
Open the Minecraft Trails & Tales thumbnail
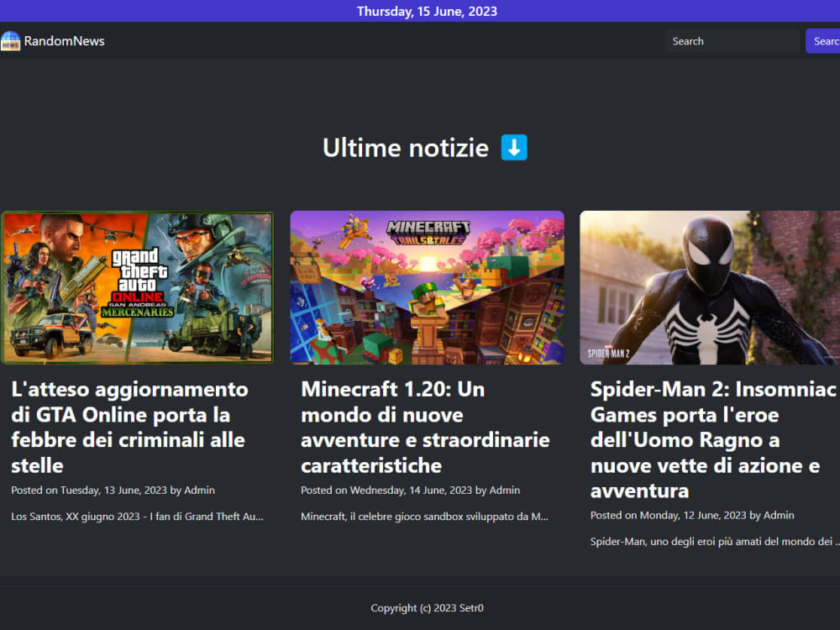coord(427,287)
